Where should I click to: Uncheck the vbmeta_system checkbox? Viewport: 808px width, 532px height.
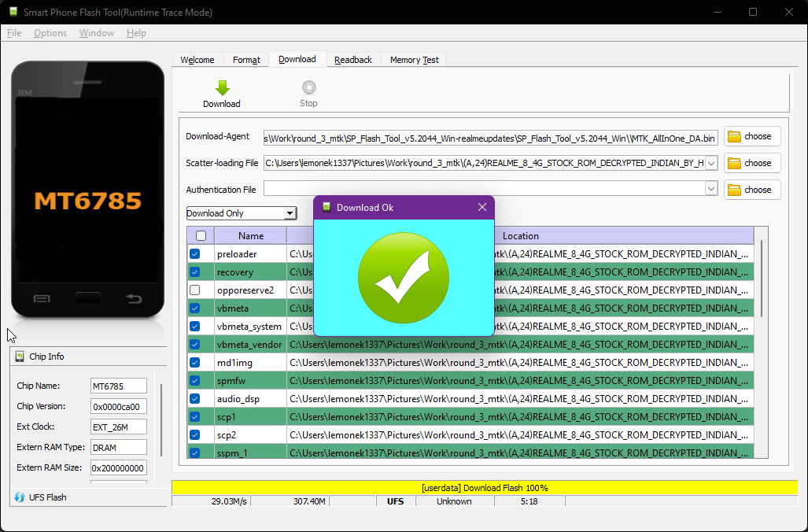tap(195, 327)
